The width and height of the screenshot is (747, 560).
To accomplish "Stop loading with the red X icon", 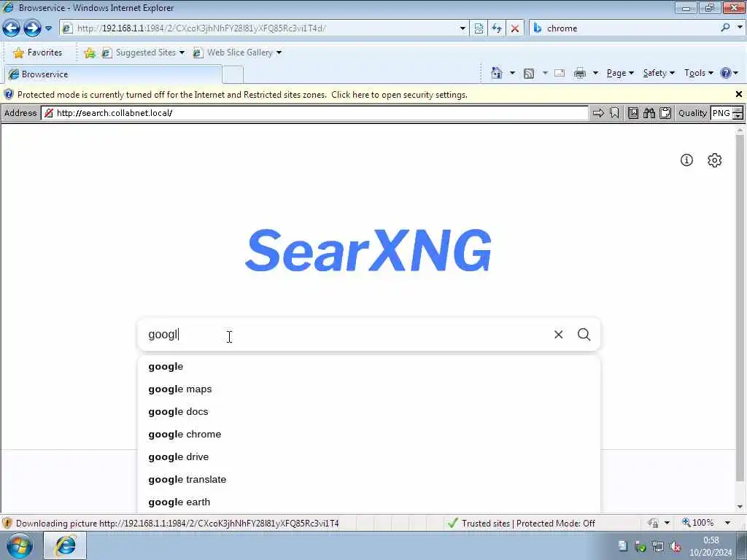I will (x=514, y=28).
